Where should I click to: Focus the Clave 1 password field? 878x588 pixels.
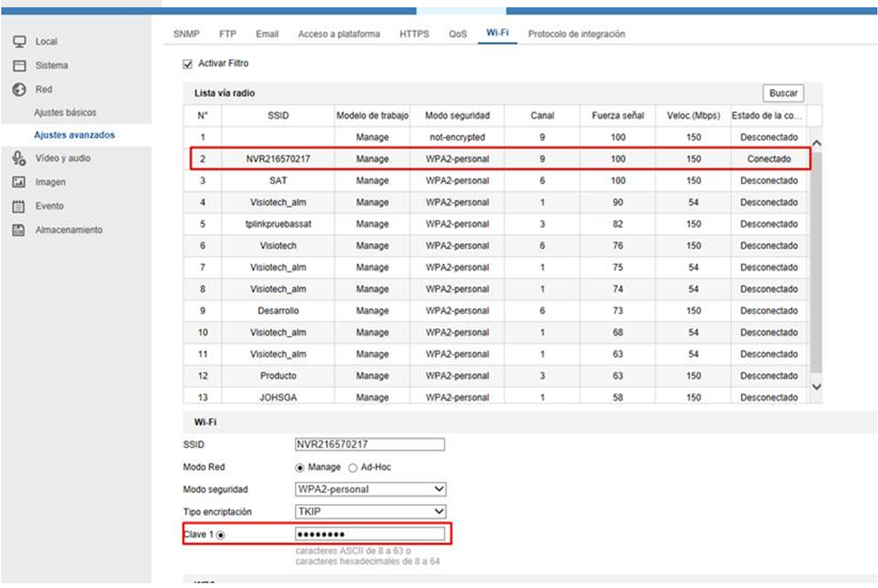370,534
